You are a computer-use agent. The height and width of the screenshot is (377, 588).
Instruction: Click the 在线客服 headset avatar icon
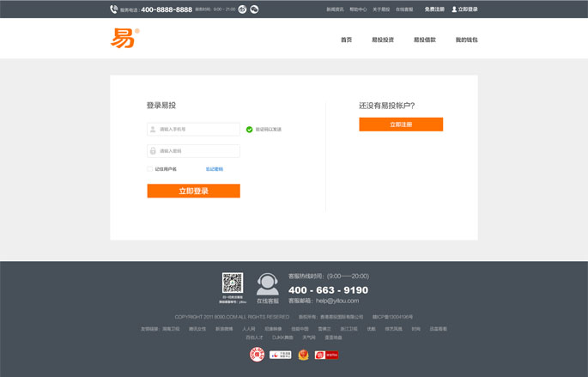(x=267, y=284)
